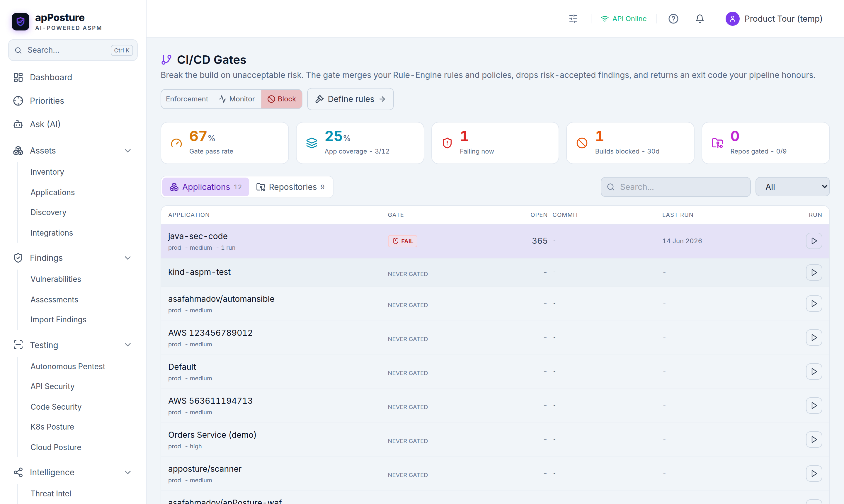
Task: Click the gate pass rate gauge icon
Action: click(x=176, y=143)
